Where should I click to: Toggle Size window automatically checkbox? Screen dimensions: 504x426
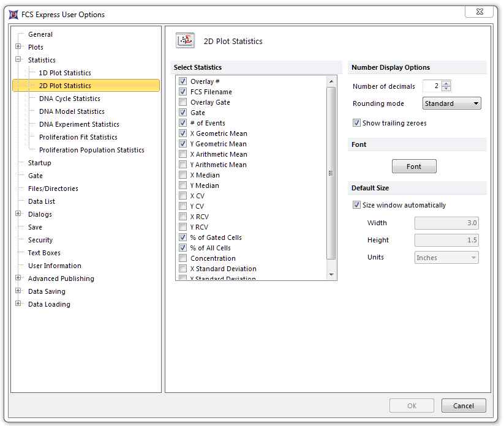tap(356, 205)
